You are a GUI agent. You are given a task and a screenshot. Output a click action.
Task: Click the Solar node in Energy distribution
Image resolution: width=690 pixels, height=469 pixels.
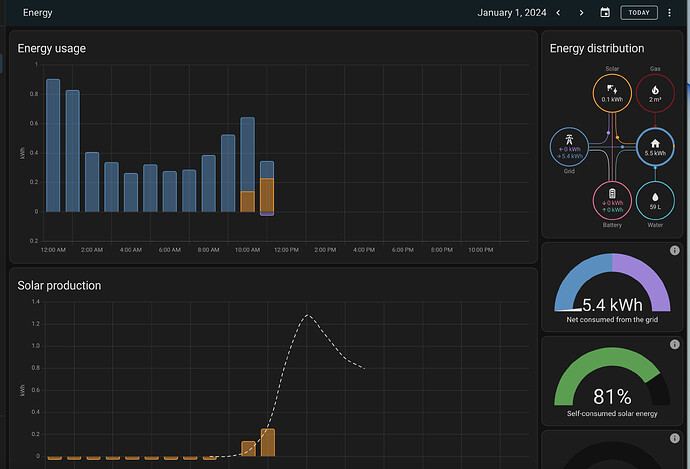[612, 93]
